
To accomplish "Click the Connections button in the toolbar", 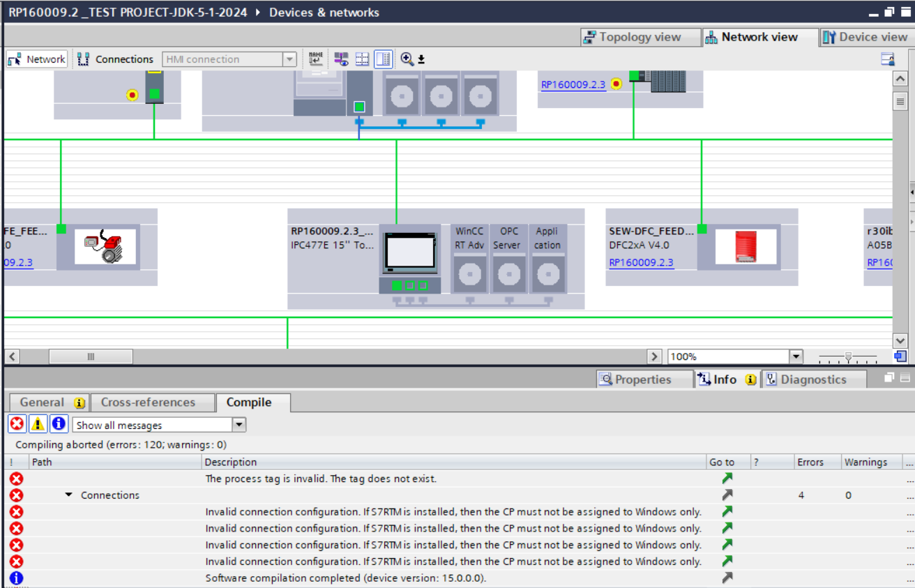I will tap(116, 59).
